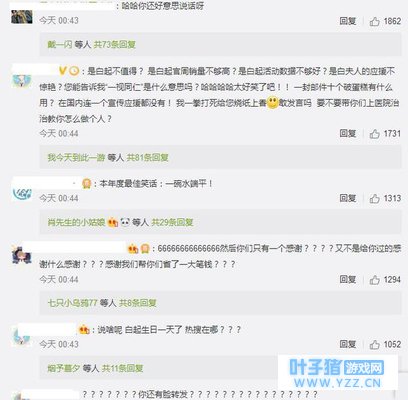Like the comment with 1862 likes
This screenshot has height=400, width=408.
375,22
